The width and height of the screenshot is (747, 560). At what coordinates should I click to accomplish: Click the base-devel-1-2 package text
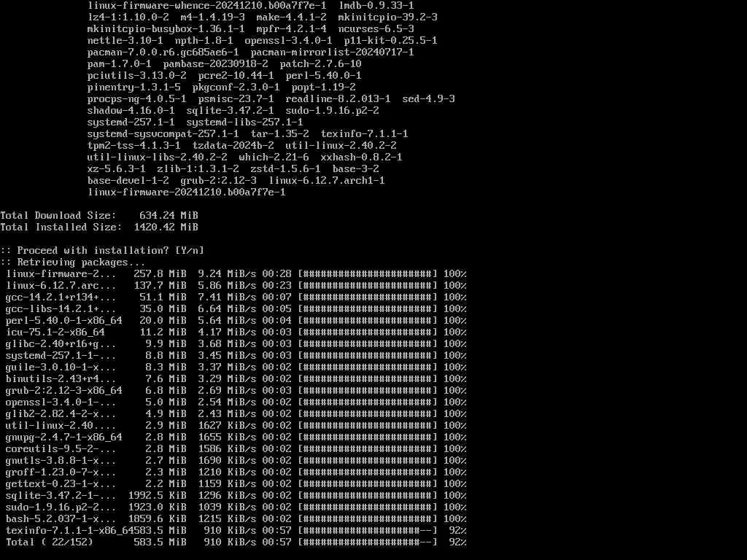(128, 181)
